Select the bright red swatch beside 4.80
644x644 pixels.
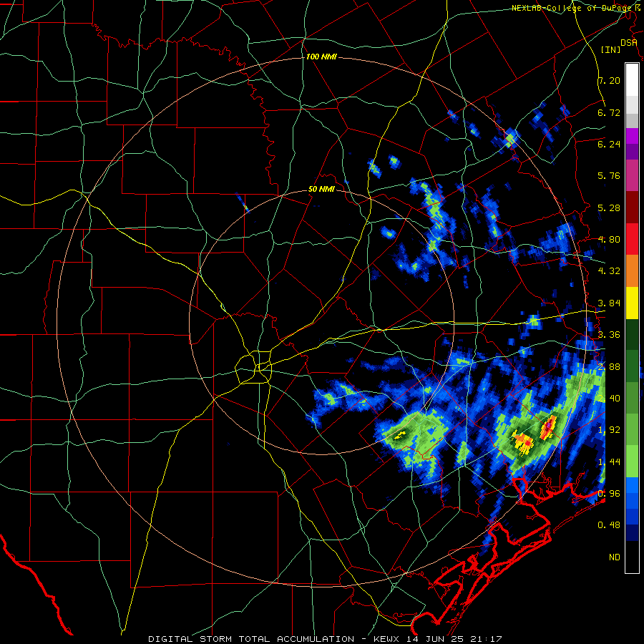632,239
